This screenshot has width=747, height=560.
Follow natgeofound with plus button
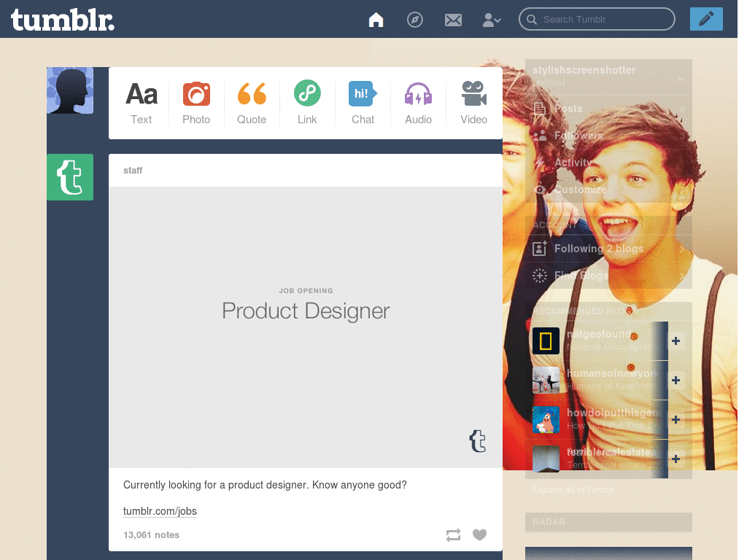click(x=676, y=341)
